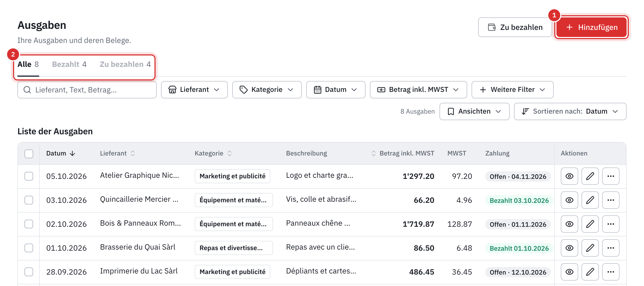
Task: Click the Repas et divertisse... category tag
Action: click(x=234, y=248)
